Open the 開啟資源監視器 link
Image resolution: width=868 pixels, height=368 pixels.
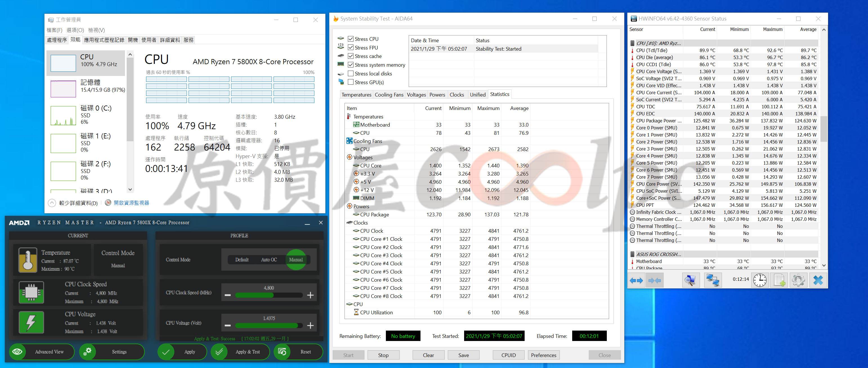(x=131, y=203)
